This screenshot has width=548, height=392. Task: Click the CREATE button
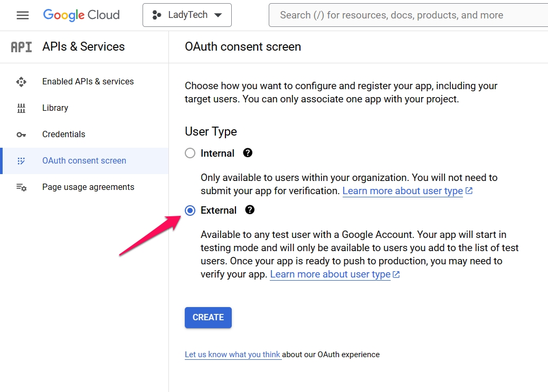[x=209, y=317]
